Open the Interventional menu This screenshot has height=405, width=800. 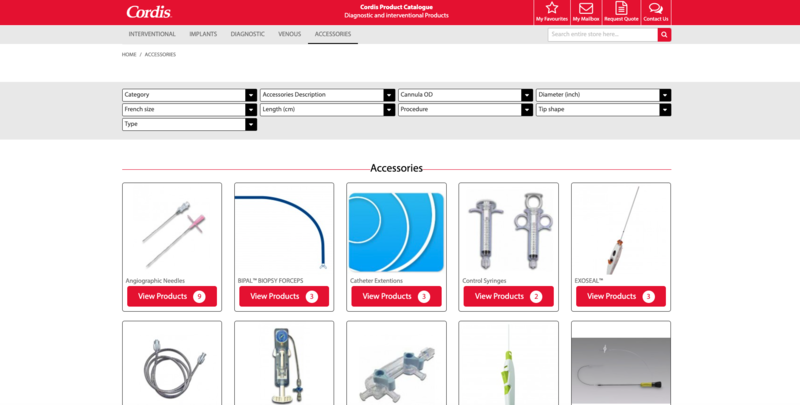pyautogui.click(x=152, y=34)
